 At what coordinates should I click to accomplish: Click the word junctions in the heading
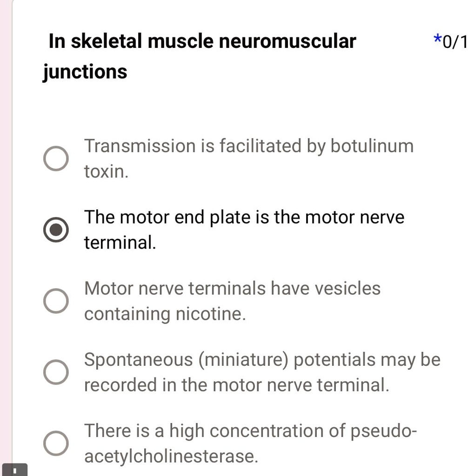click(85, 71)
